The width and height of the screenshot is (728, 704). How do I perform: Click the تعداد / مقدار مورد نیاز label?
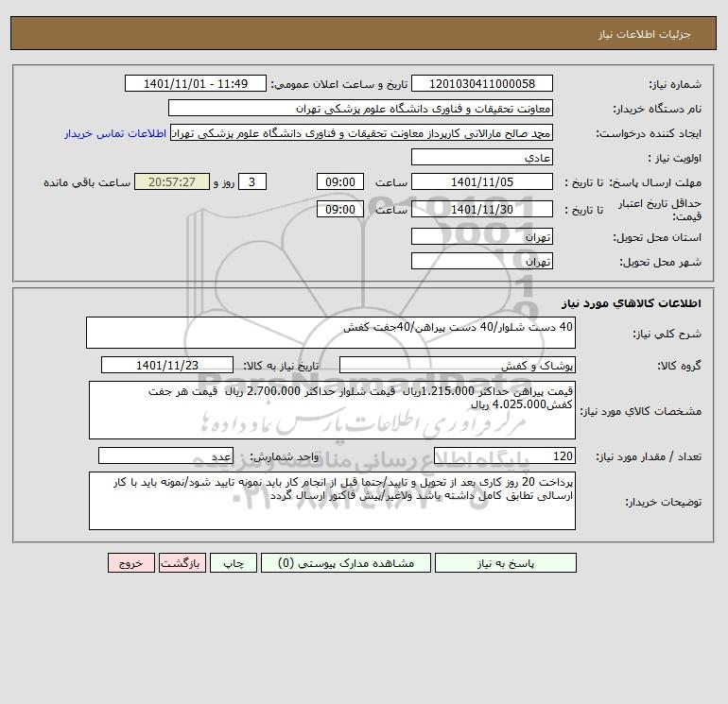649,456
